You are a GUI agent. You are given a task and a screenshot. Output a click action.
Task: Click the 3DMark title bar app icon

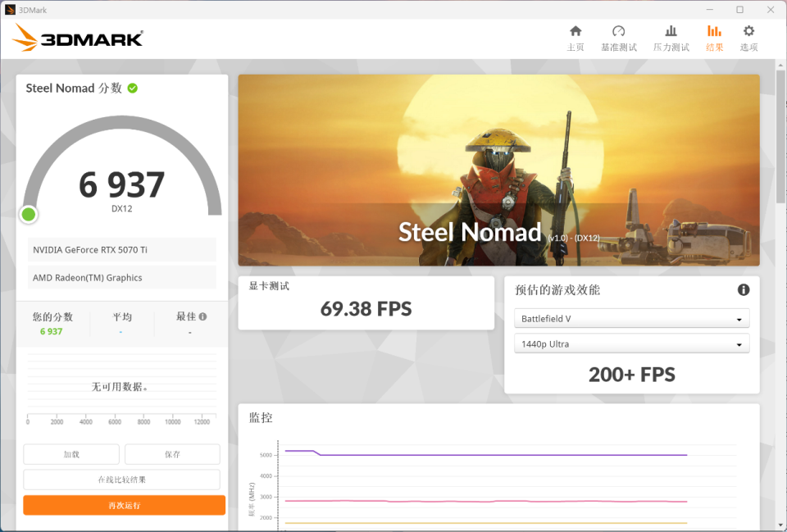coord(10,10)
